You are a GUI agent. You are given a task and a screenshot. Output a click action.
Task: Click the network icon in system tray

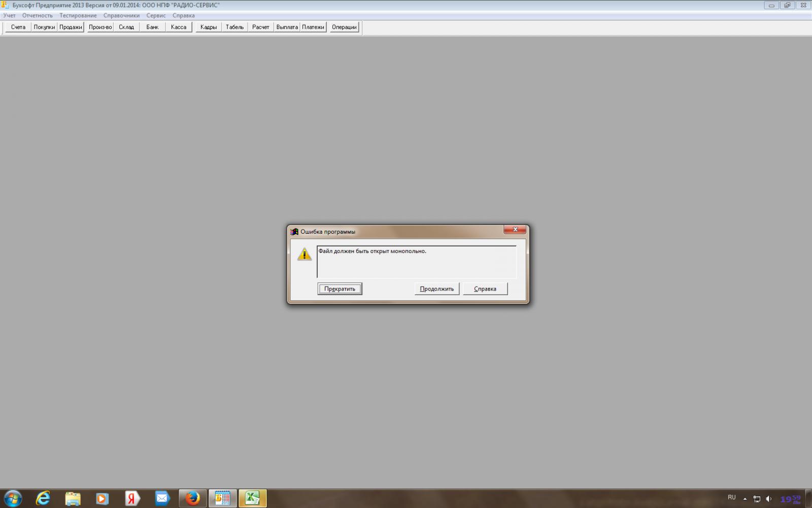[757, 499]
